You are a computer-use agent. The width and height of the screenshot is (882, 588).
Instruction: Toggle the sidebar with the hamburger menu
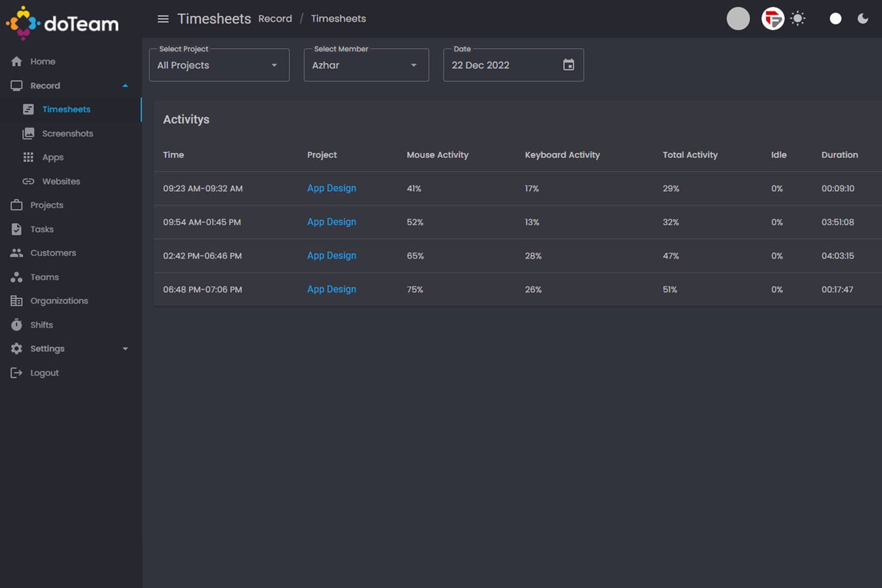163,18
